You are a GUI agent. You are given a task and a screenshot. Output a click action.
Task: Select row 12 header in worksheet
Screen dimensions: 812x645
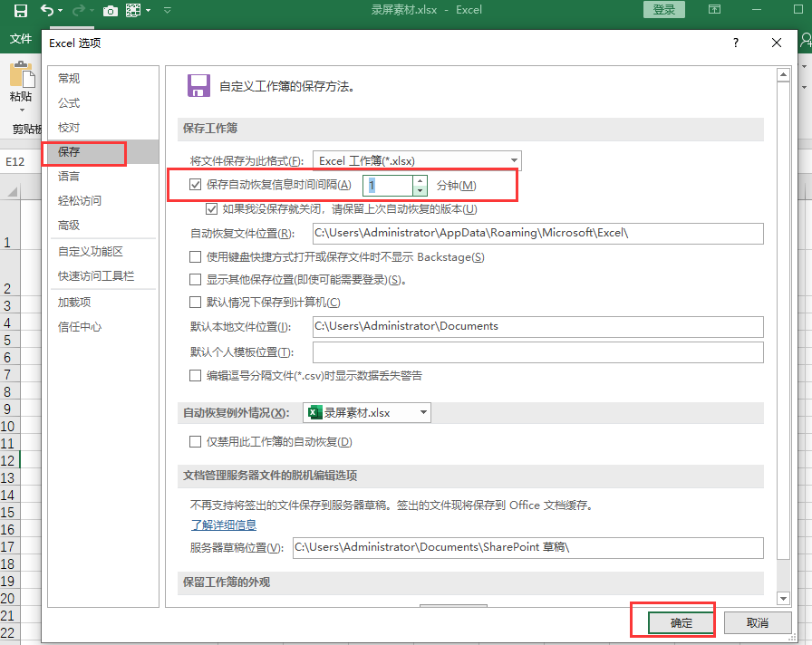(x=9, y=461)
